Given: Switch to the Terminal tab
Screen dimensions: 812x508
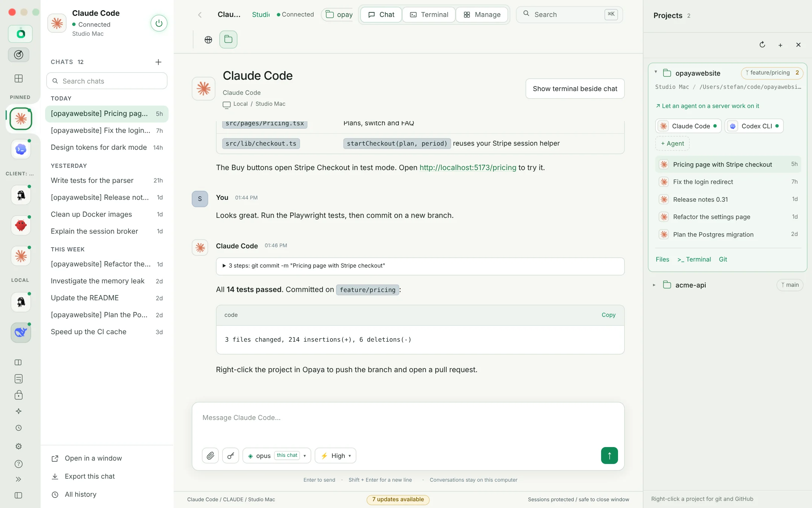Looking at the screenshot, I should click(429, 15).
